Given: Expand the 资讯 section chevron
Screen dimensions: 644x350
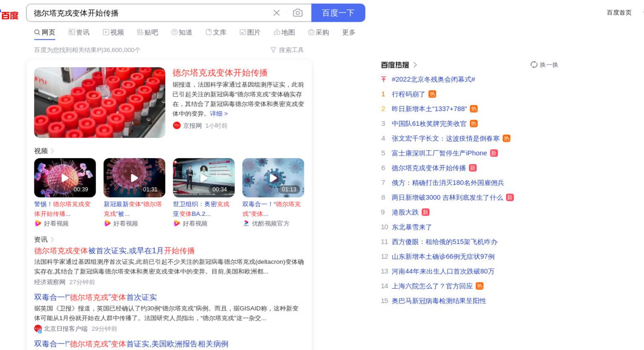Looking at the screenshot, I should pos(52,240).
